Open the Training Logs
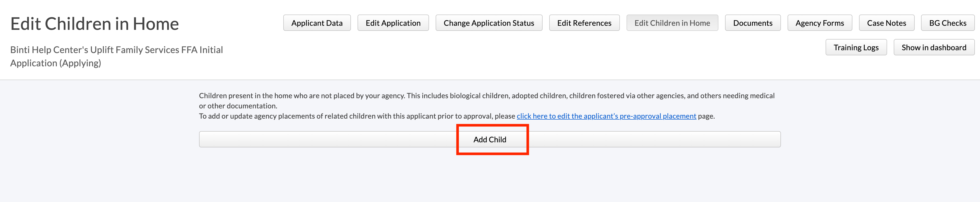Image resolution: width=980 pixels, height=202 pixels. tap(856, 47)
